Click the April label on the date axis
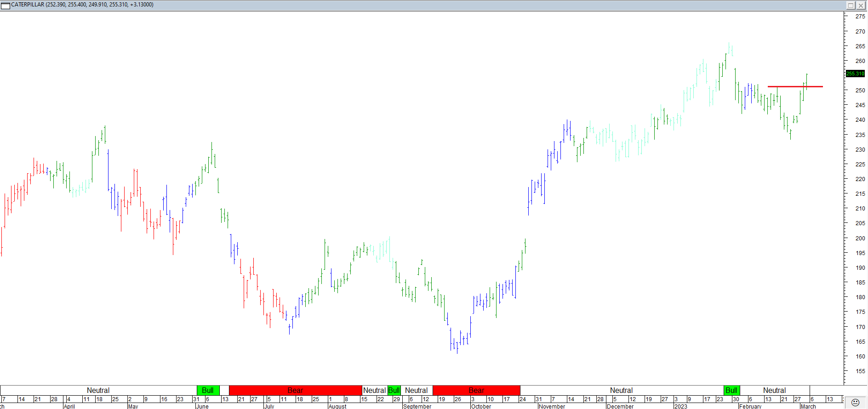Screen dimensions: 868x409 click(x=69, y=406)
